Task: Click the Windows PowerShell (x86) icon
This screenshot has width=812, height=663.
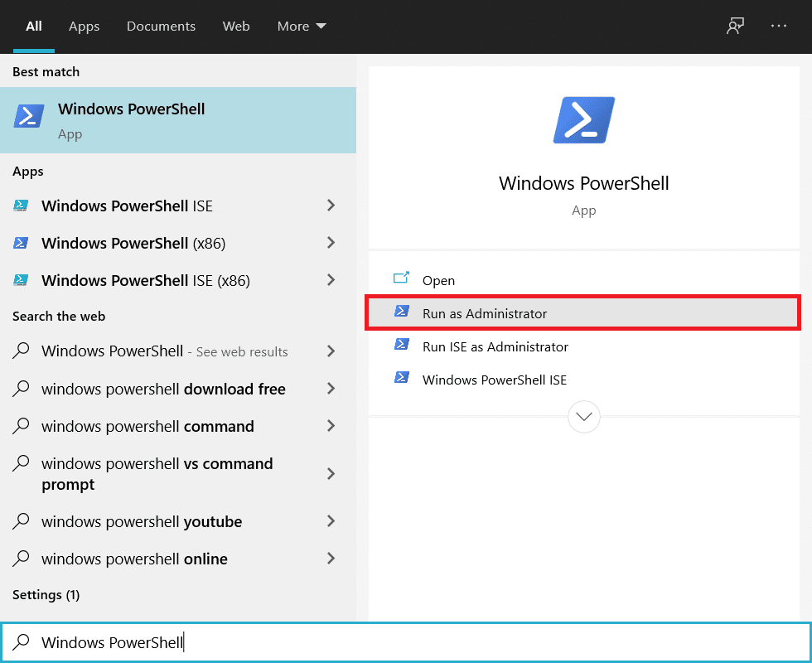Action: point(22,244)
